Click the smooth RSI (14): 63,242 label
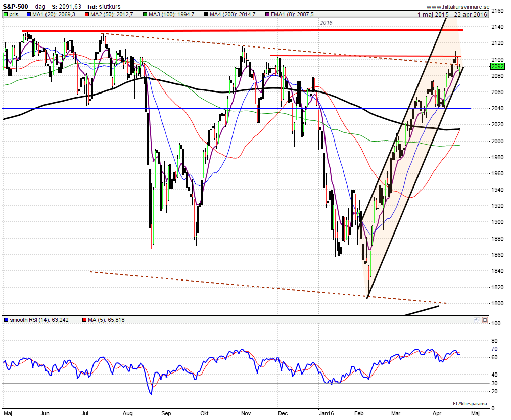The width and height of the screenshot is (511, 420). click(x=39, y=320)
